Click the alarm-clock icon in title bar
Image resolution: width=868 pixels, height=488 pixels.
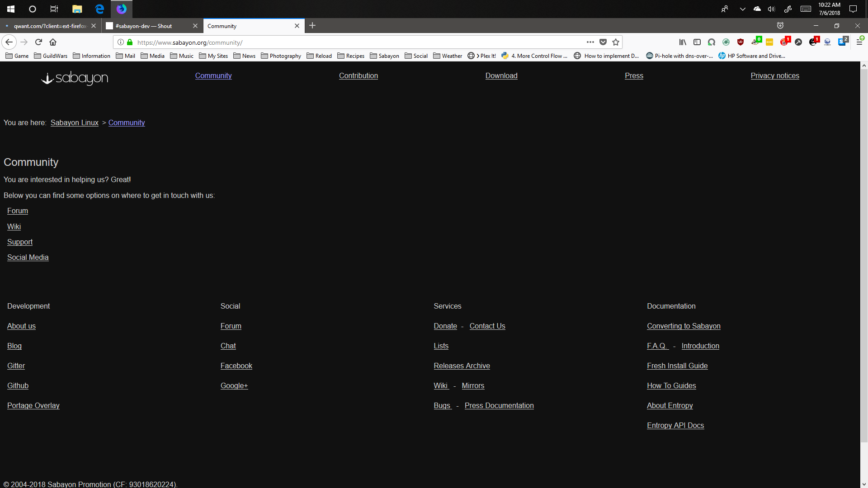coord(780,26)
